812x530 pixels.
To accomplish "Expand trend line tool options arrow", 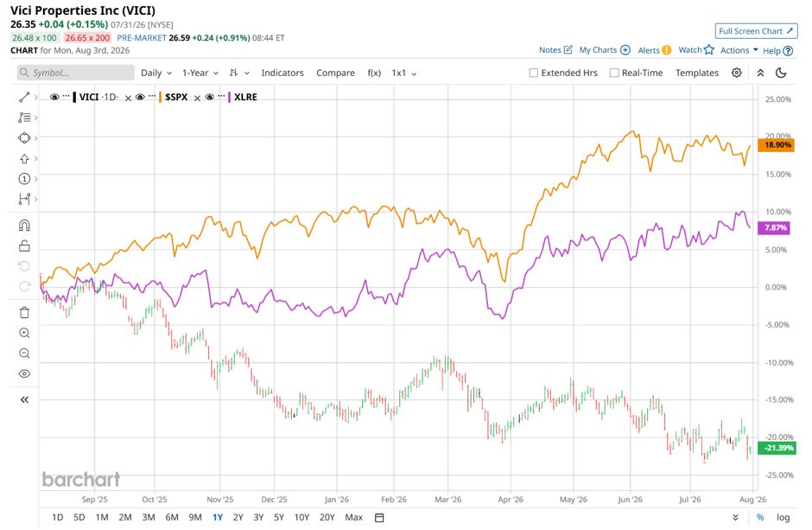I will click(35, 98).
